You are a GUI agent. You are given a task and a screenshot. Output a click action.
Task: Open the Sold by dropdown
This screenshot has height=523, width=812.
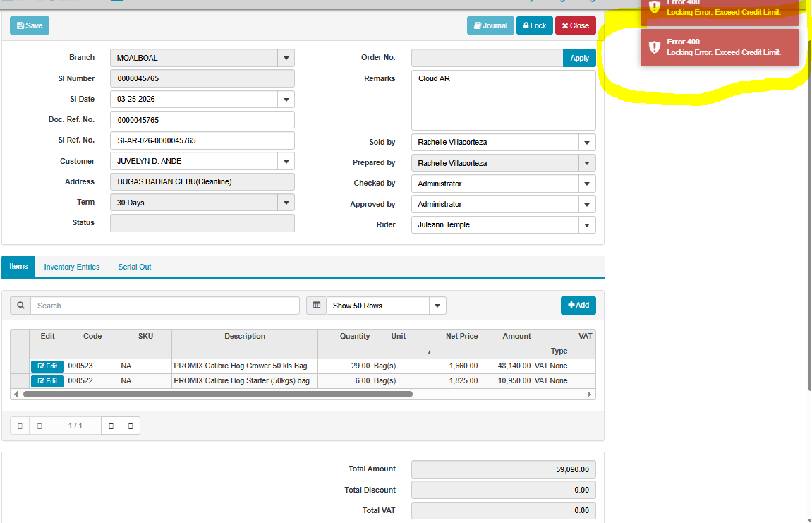click(x=586, y=143)
